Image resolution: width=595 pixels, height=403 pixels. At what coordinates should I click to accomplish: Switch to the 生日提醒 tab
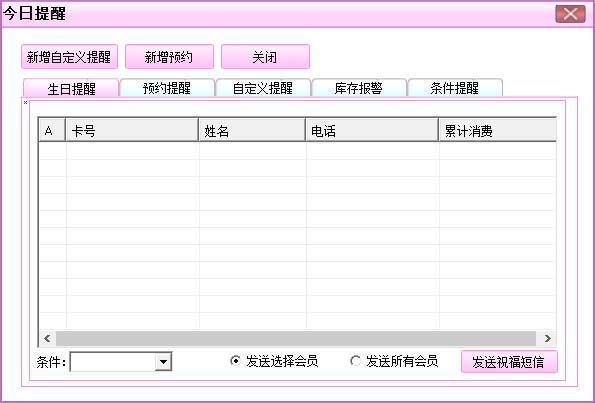(x=71, y=88)
